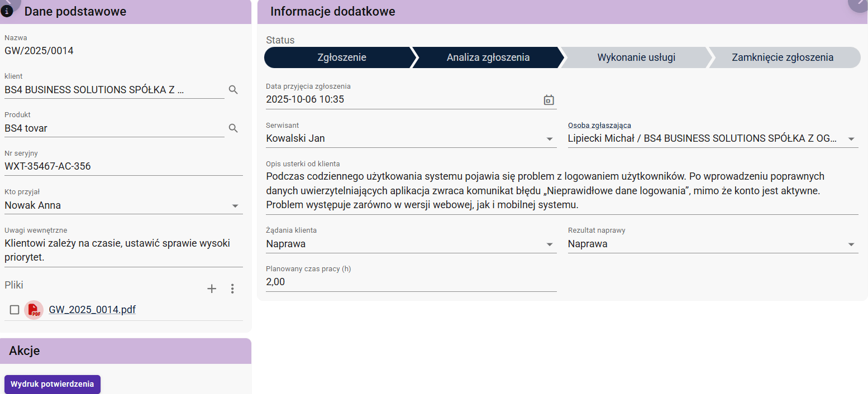Click the info icon beside Dane podstawowe
Viewport: 868px width, 394px height.
coord(7,11)
